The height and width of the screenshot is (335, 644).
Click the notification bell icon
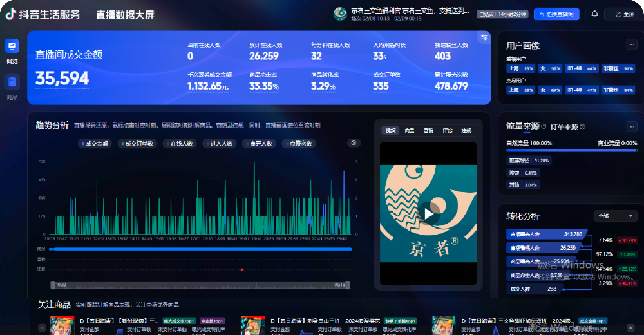(x=594, y=14)
